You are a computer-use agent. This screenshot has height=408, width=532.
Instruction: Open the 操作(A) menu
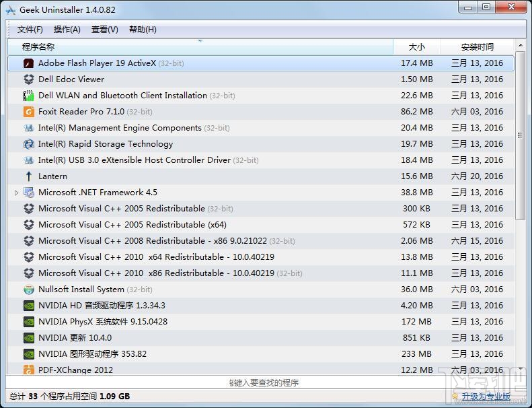click(x=67, y=30)
